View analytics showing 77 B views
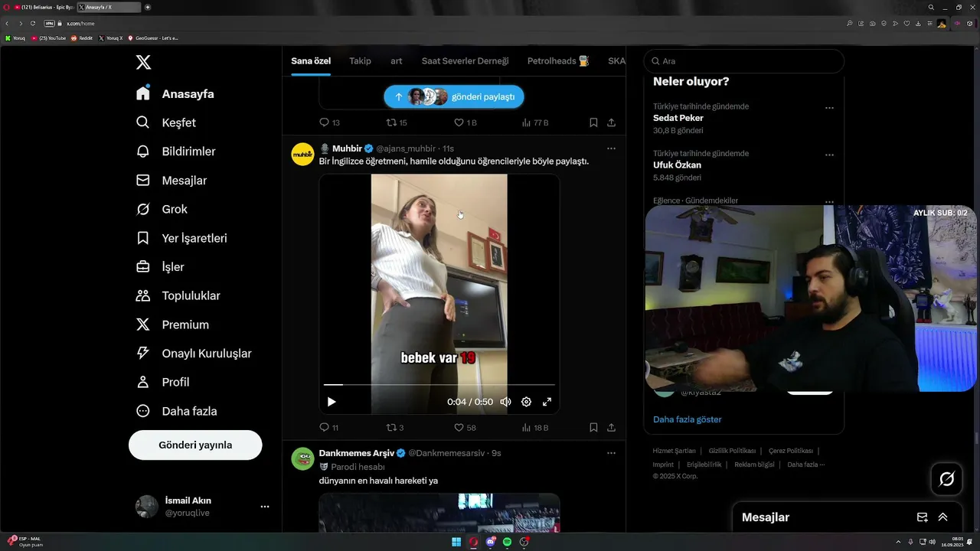The height and width of the screenshot is (551, 980). coord(535,122)
